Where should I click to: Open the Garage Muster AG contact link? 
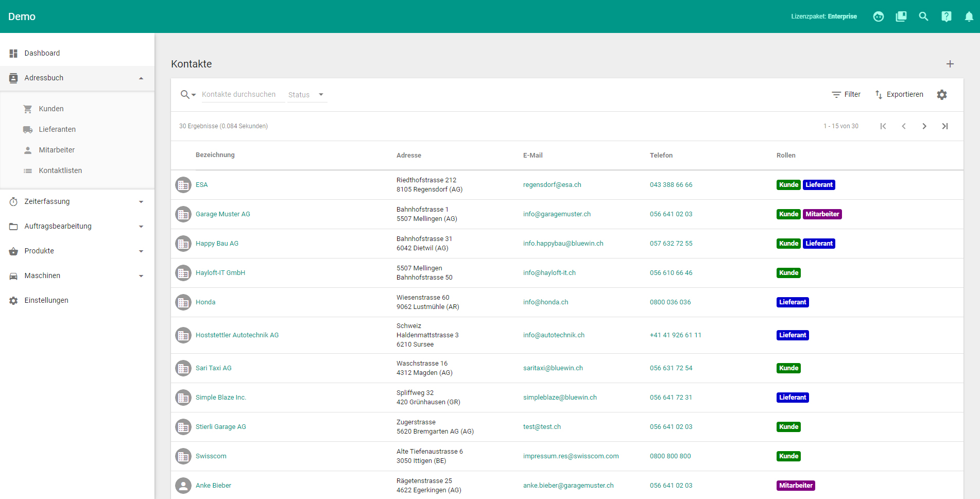coord(222,214)
